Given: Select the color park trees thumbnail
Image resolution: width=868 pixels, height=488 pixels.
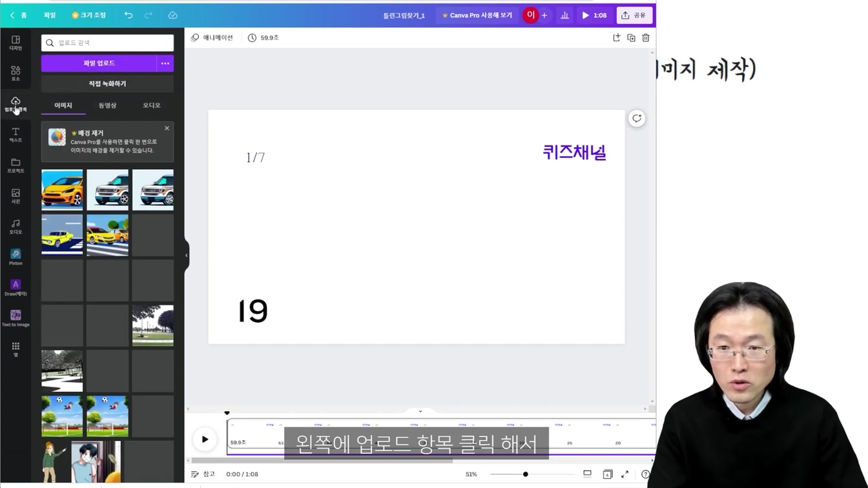Looking at the screenshot, I should pyautogui.click(x=153, y=325).
